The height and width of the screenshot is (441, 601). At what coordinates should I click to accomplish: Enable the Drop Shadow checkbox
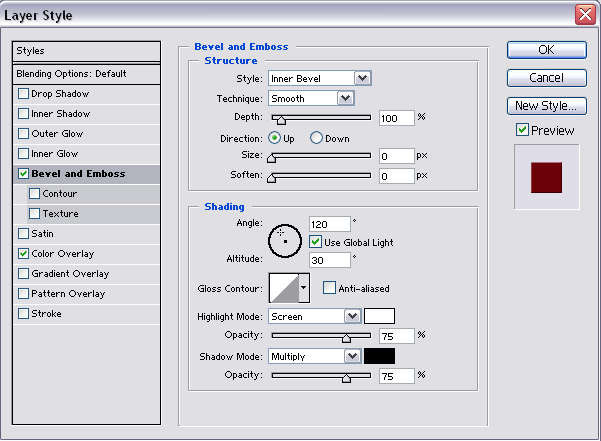coord(23,94)
